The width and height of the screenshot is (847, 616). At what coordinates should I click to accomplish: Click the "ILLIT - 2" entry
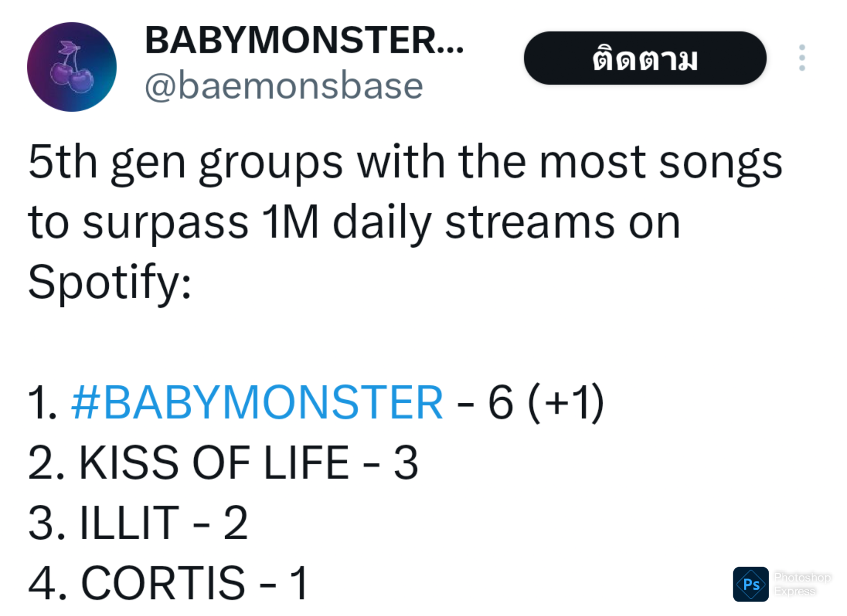pyautogui.click(x=138, y=523)
